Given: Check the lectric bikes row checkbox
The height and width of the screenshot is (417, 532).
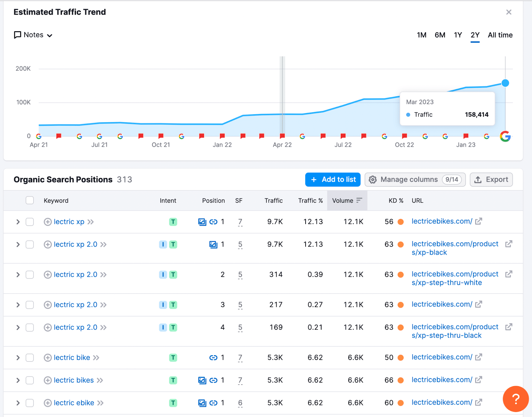Looking at the screenshot, I should point(30,380).
